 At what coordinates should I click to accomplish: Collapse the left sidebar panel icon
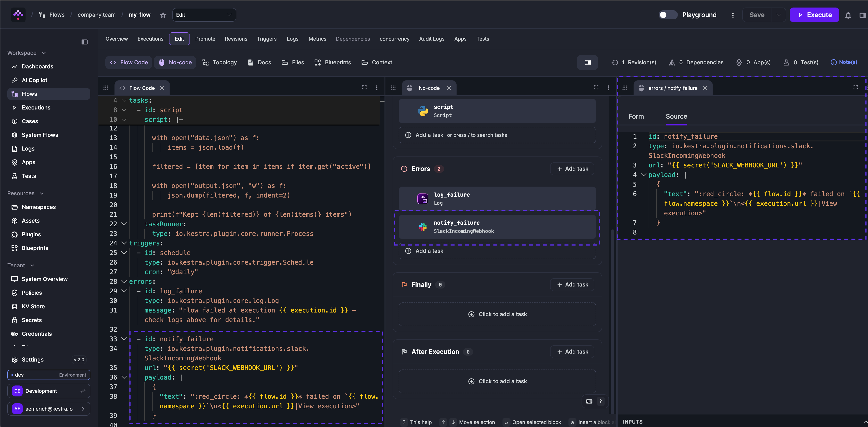coord(85,42)
